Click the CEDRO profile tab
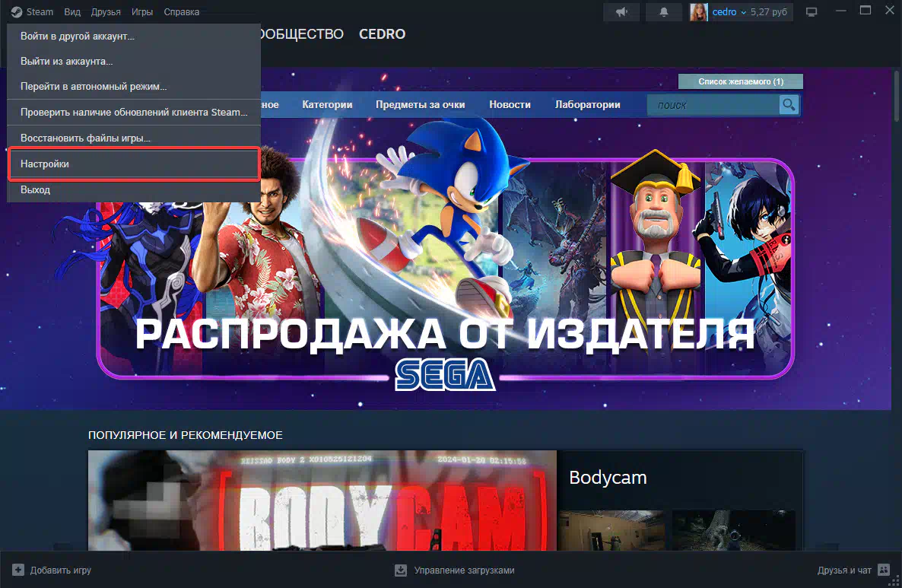This screenshot has width=902, height=588. pos(382,34)
